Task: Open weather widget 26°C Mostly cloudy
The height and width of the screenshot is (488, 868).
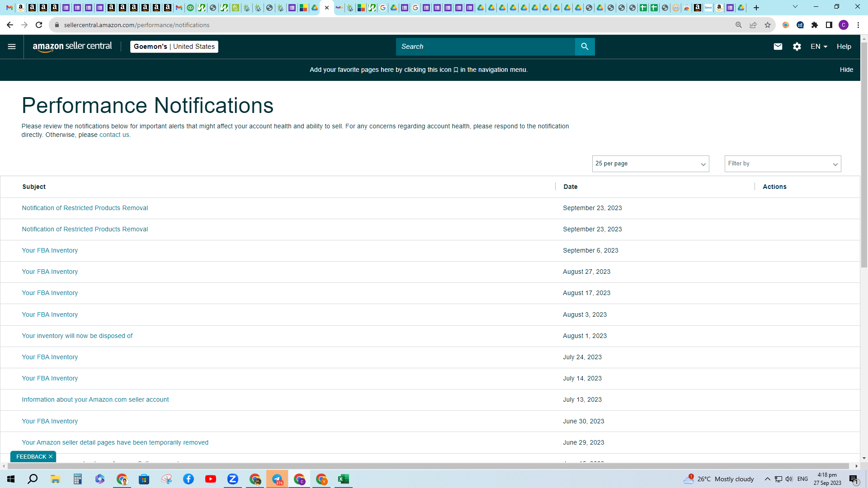Action: coord(719,479)
